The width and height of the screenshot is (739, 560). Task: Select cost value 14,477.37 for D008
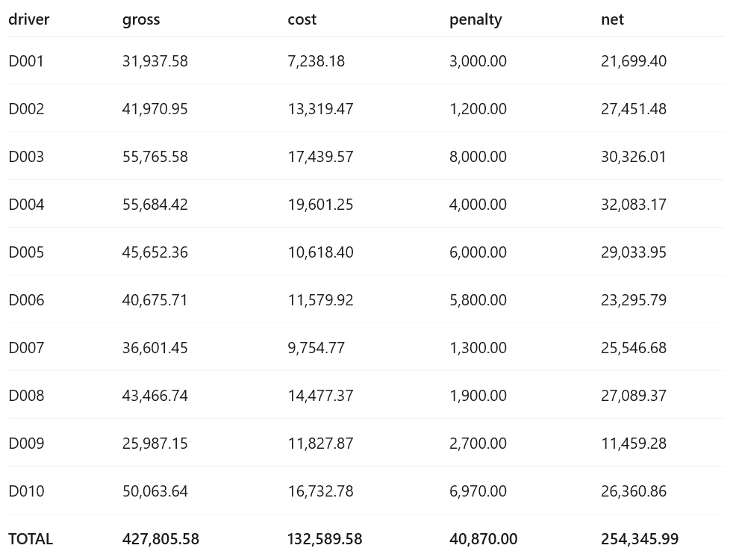click(320, 396)
